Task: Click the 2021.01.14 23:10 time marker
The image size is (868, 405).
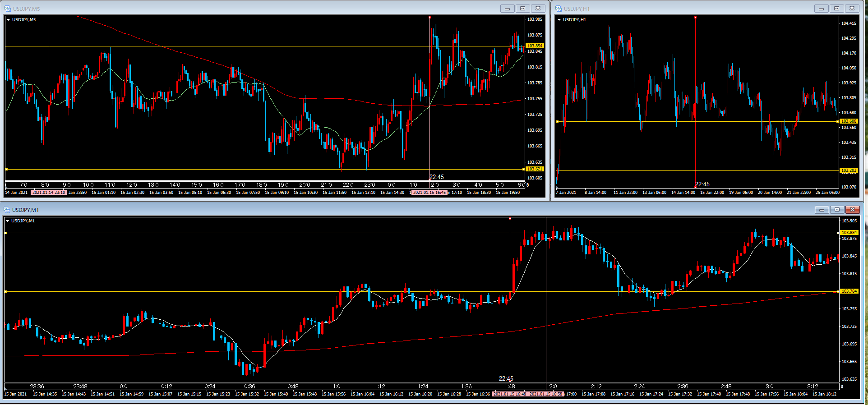Action: (x=49, y=193)
